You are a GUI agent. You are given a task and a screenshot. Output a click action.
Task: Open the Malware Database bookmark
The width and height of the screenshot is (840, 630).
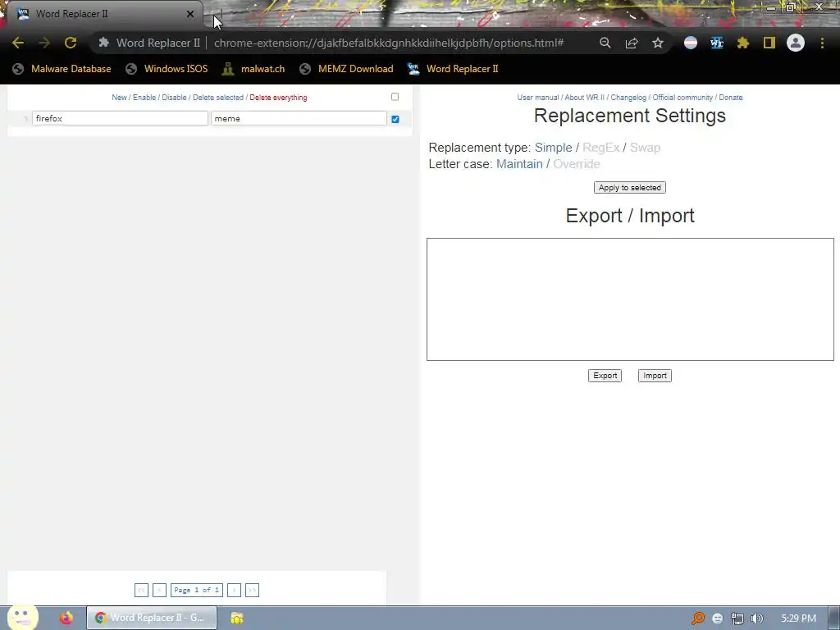point(62,69)
